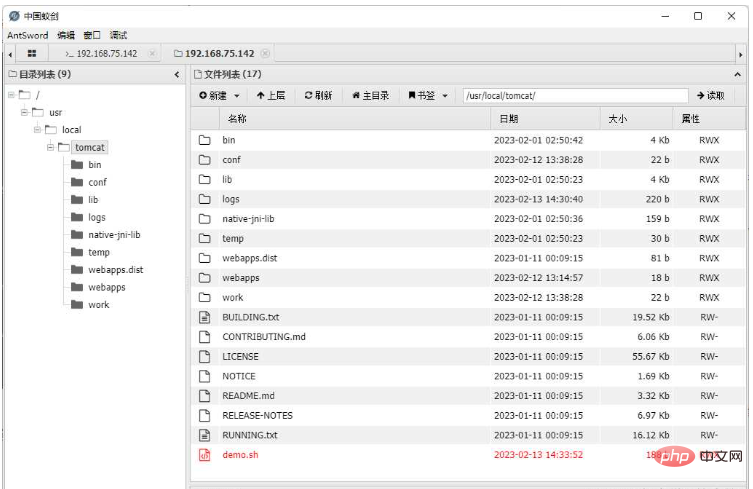Click the README.md file icon

pyautogui.click(x=205, y=396)
